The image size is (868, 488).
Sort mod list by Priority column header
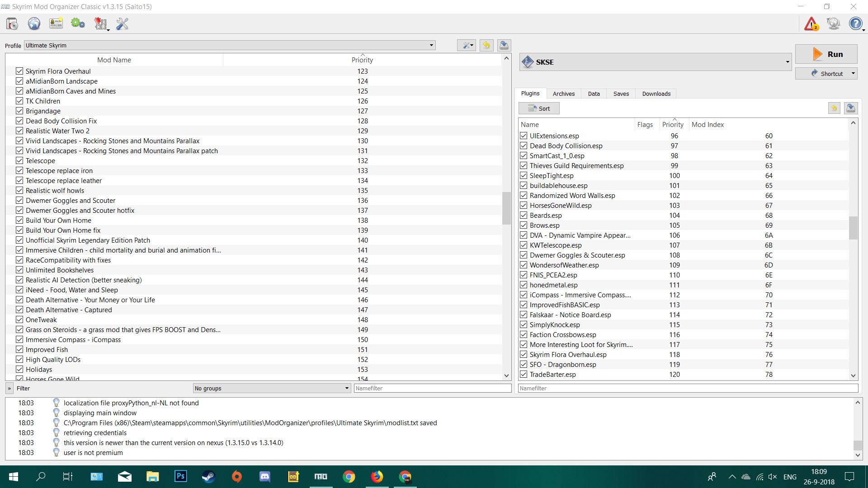pos(363,60)
